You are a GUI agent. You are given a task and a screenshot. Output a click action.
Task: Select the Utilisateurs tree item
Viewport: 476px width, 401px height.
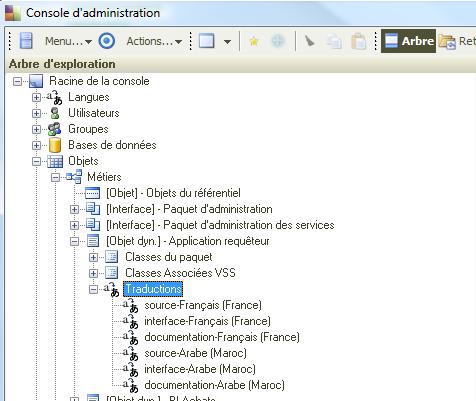click(94, 113)
